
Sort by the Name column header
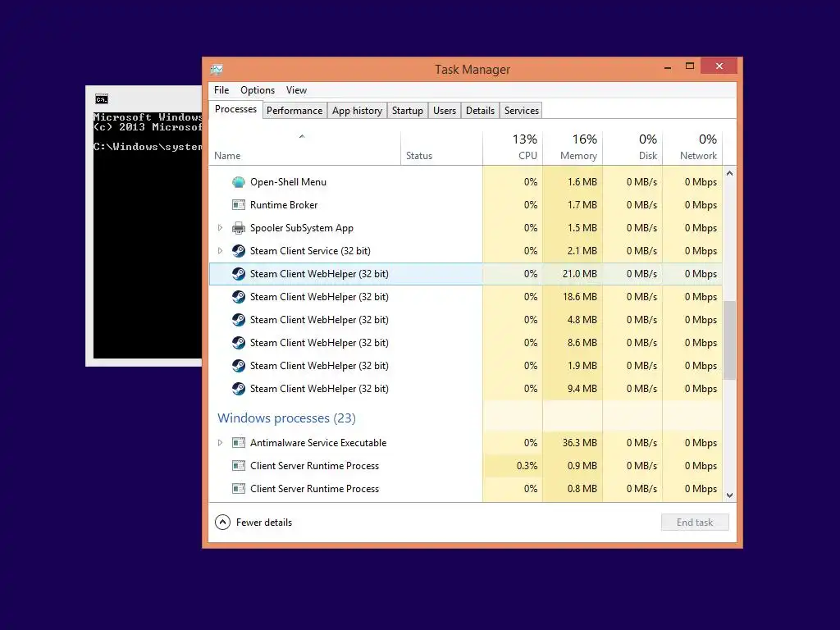[305, 148]
